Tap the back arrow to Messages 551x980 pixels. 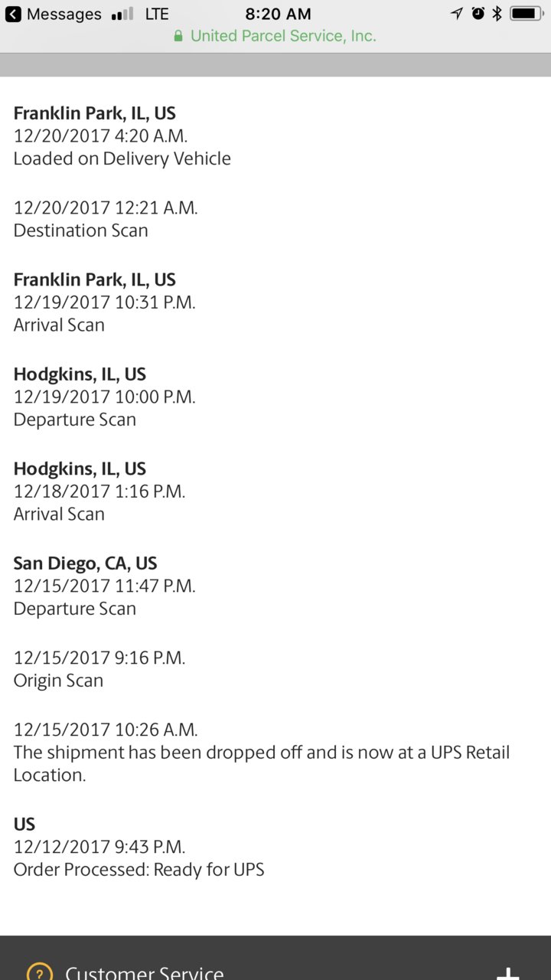point(13,14)
